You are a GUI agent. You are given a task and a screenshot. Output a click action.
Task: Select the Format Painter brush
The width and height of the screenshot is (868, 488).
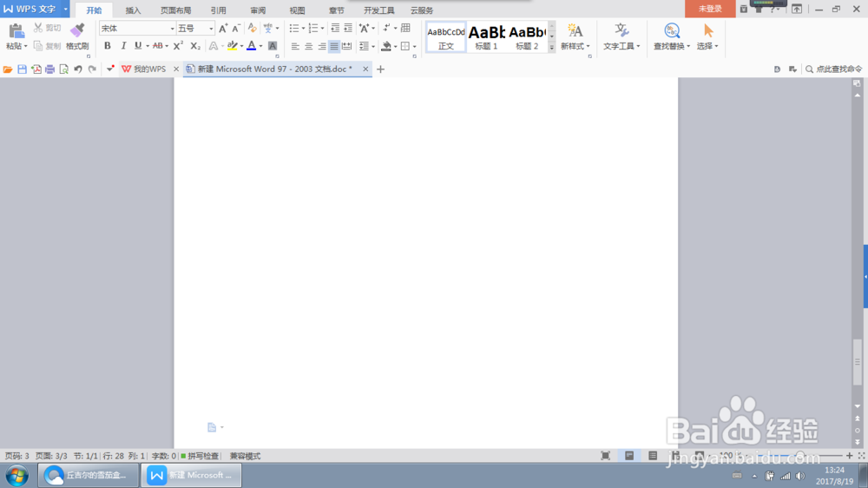point(77,30)
